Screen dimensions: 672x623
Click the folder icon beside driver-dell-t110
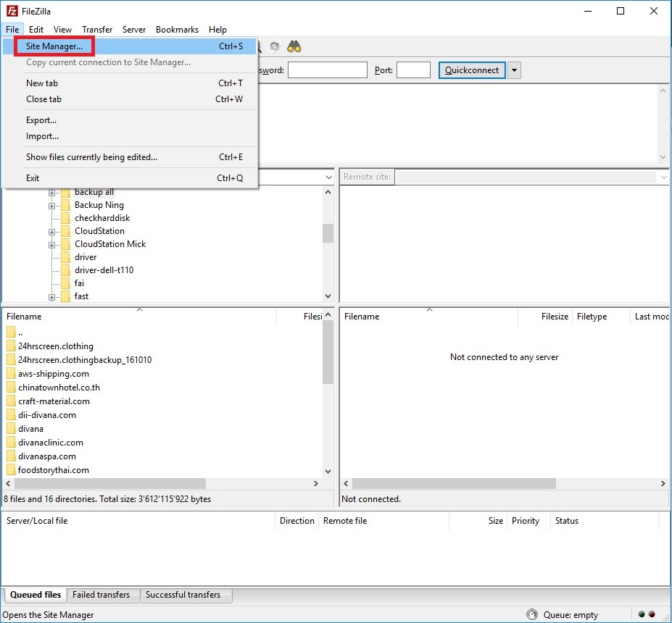(65, 270)
